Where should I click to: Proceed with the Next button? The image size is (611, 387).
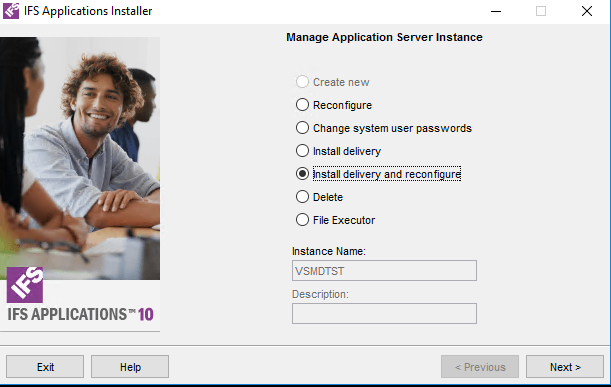click(565, 367)
